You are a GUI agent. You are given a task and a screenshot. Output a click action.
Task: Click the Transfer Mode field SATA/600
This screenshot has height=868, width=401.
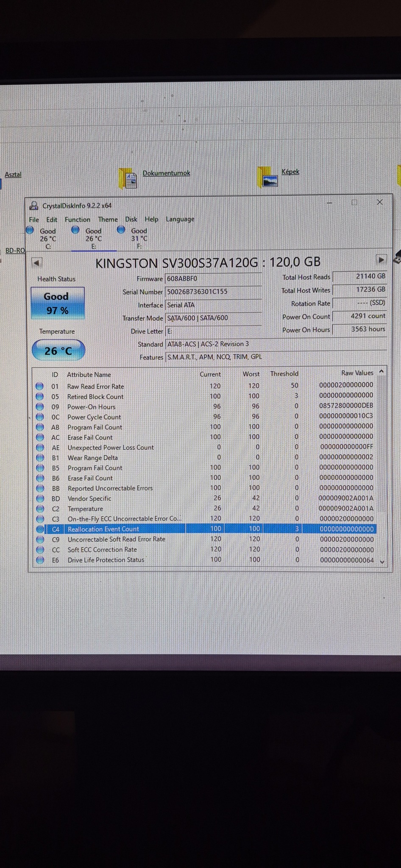pyautogui.click(x=213, y=318)
